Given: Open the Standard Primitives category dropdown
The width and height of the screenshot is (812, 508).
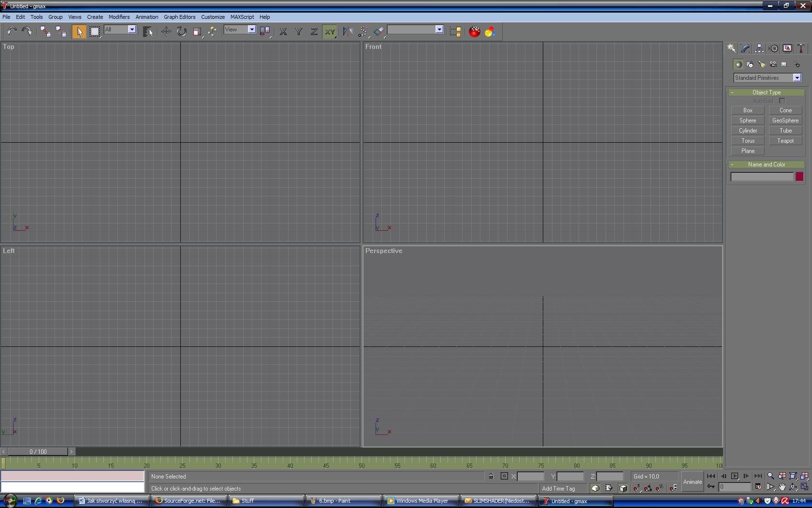Looking at the screenshot, I should (767, 78).
